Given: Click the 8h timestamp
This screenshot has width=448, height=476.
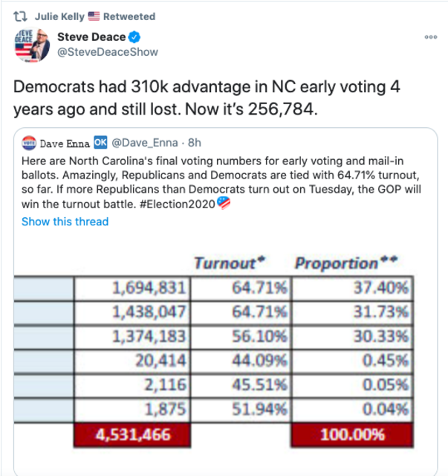Looking at the screenshot, I should [x=195, y=143].
